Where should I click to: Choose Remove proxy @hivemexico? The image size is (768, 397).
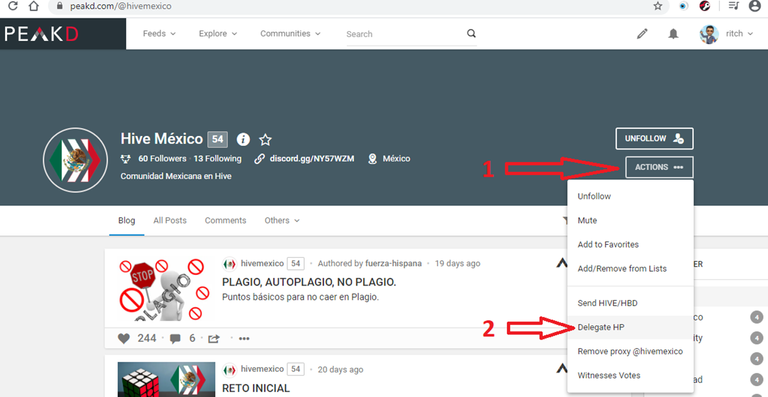[x=630, y=351]
